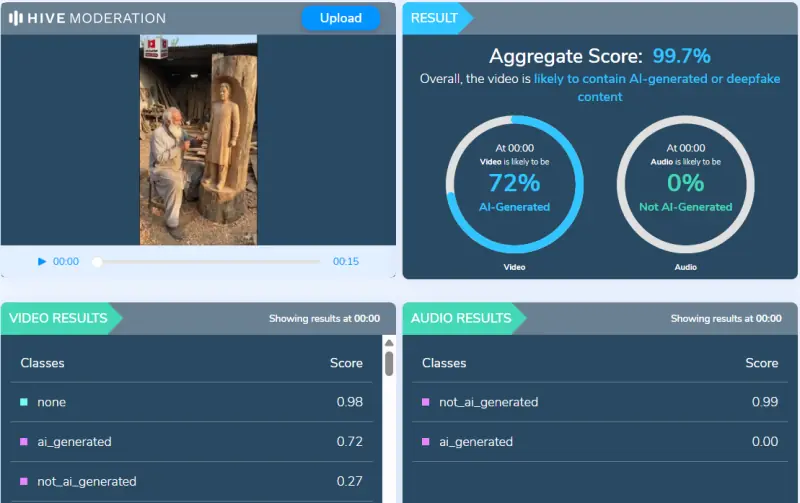Play the uploaded video

click(42, 262)
